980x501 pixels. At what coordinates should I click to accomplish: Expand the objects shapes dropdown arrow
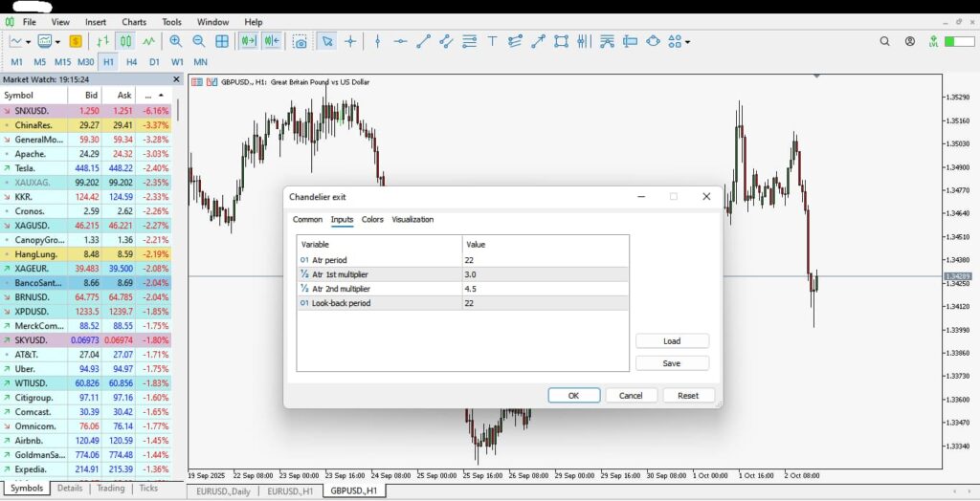pos(687,42)
